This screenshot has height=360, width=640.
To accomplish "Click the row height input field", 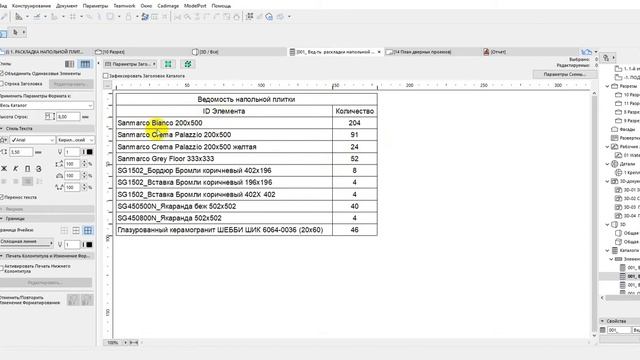I will 68,117.
